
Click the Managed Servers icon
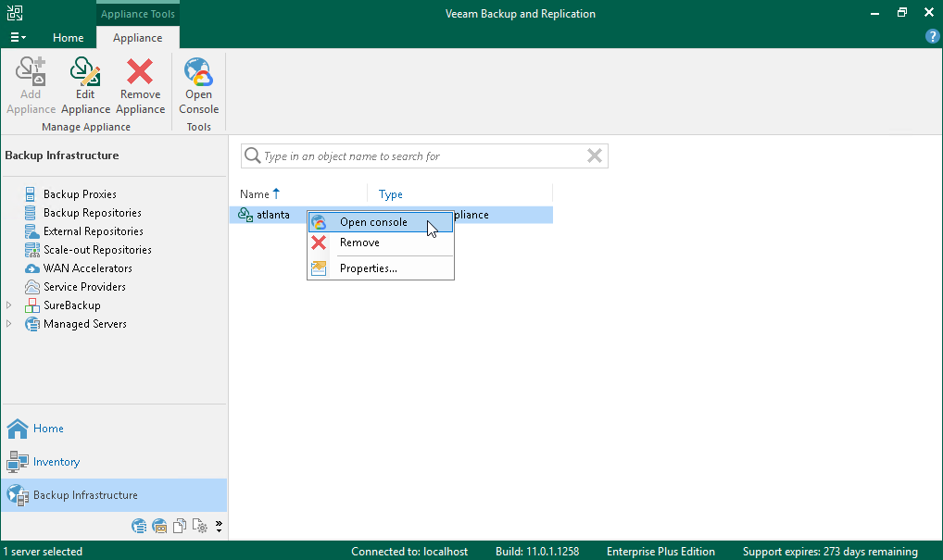click(x=31, y=324)
